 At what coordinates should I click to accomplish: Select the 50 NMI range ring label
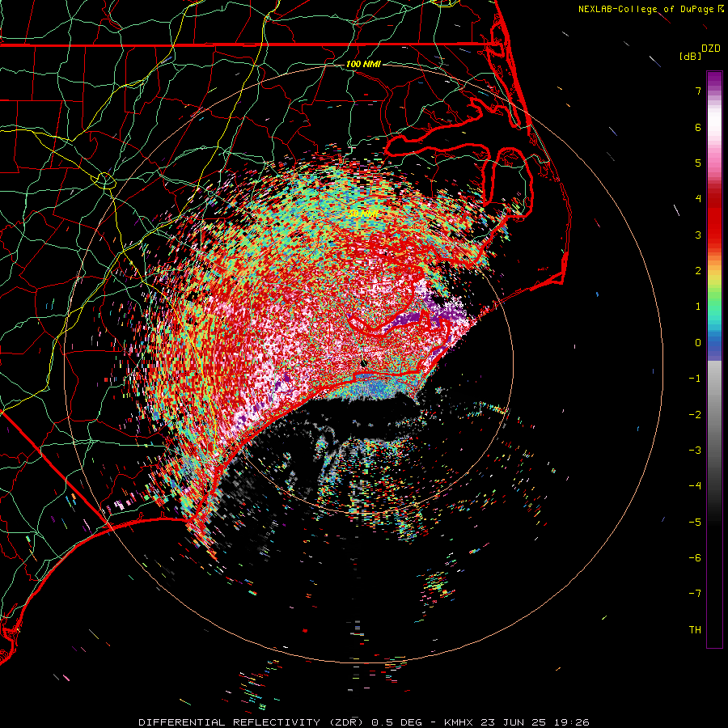pos(363,214)
